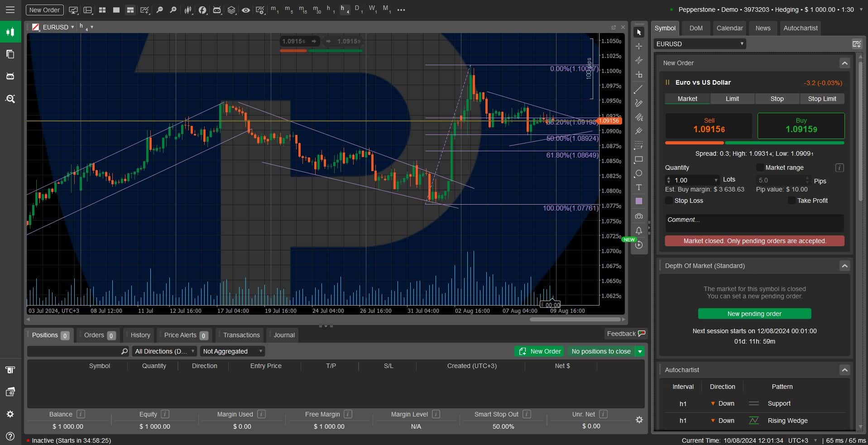
Task: Open the Trade section in the left sidebar
Action: coord(10,32)
